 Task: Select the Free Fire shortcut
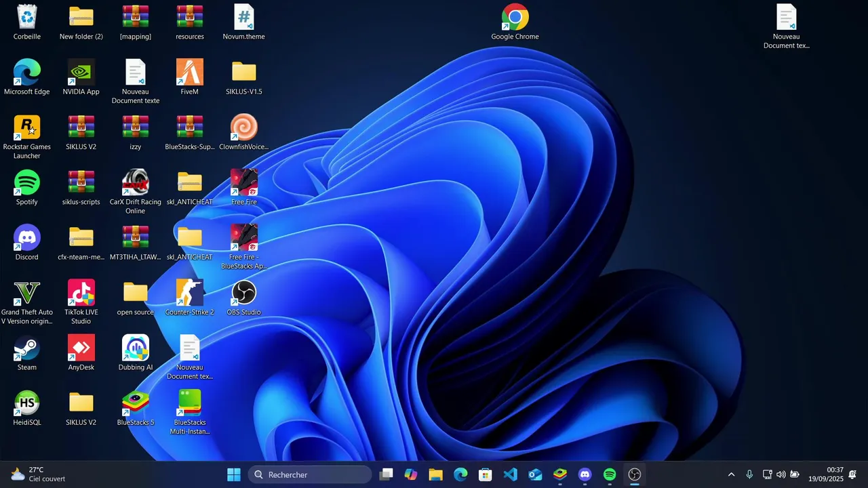(x=244, y=182)
